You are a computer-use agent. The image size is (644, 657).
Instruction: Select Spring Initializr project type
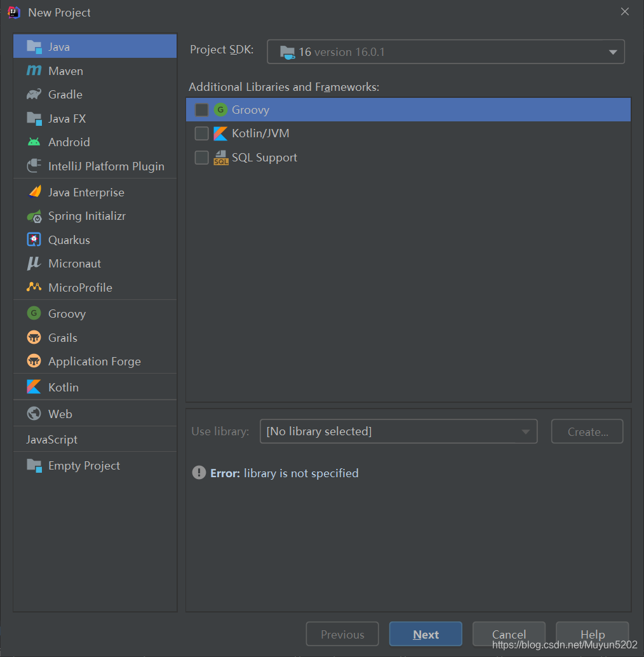(x=95, y=216)
